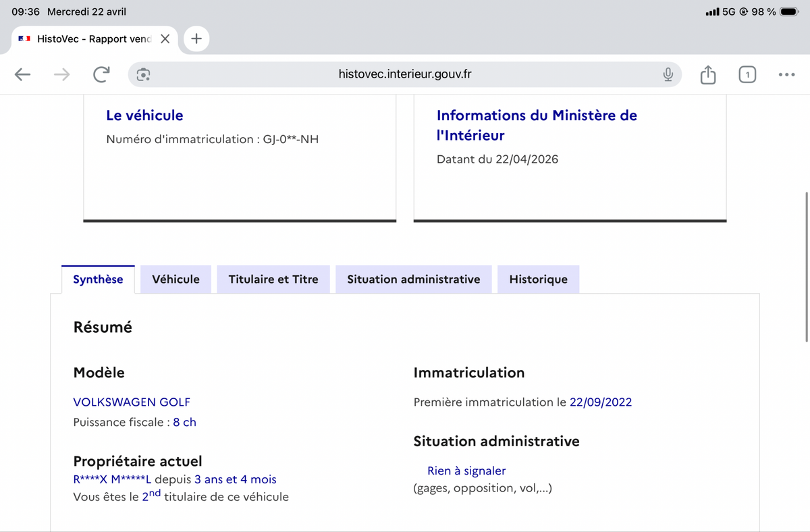This screenshot has width=810, height=532.
Task: Tap the histovec.interieur.gouv.fr address field
Action: pos(405,74)
